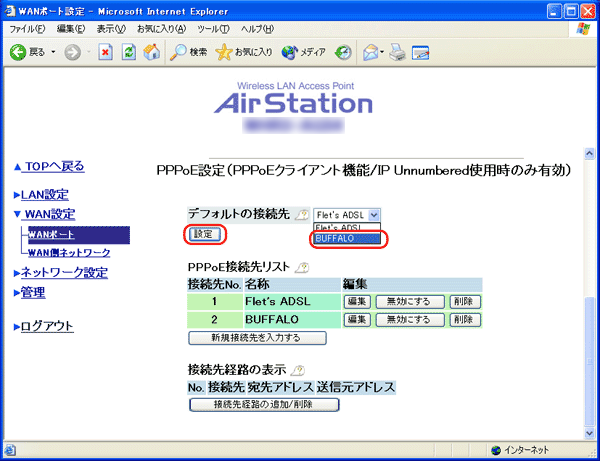Click the インターネット zone status indicator
This screenshot has height=461, width=600.
click(521, 450)
